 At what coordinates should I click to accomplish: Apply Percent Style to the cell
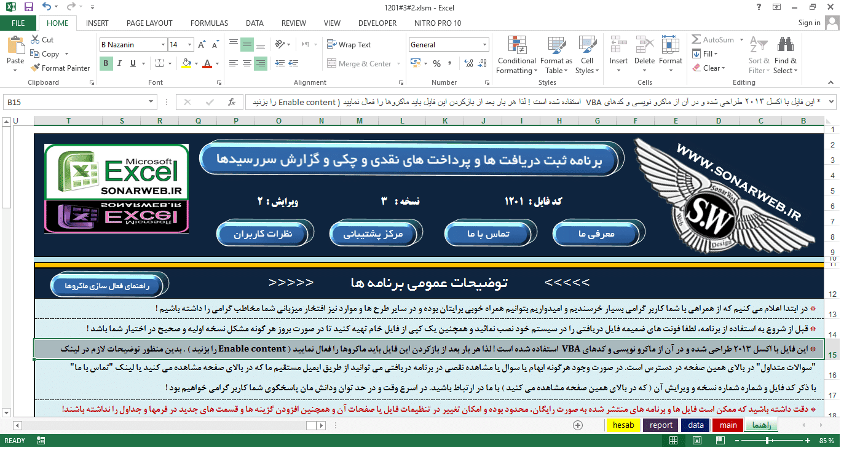436,63
